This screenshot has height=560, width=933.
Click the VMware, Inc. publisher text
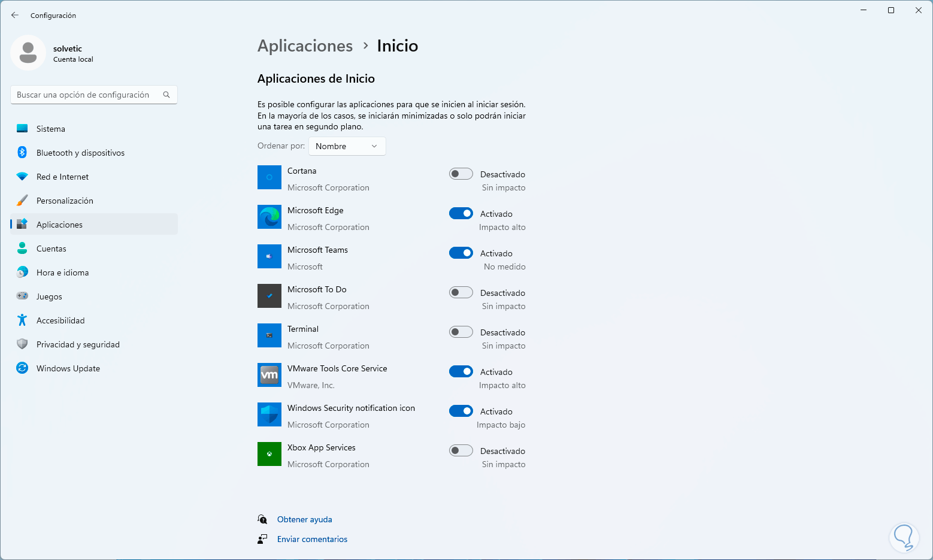pos(311,385)
